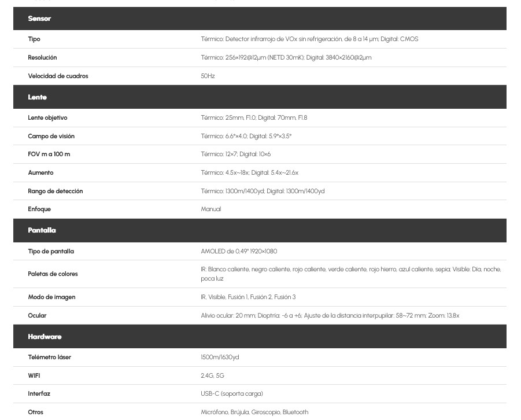Click the Telémetro láser 1500m/1630yd value
521x420 pixels.
click(220, 358)
